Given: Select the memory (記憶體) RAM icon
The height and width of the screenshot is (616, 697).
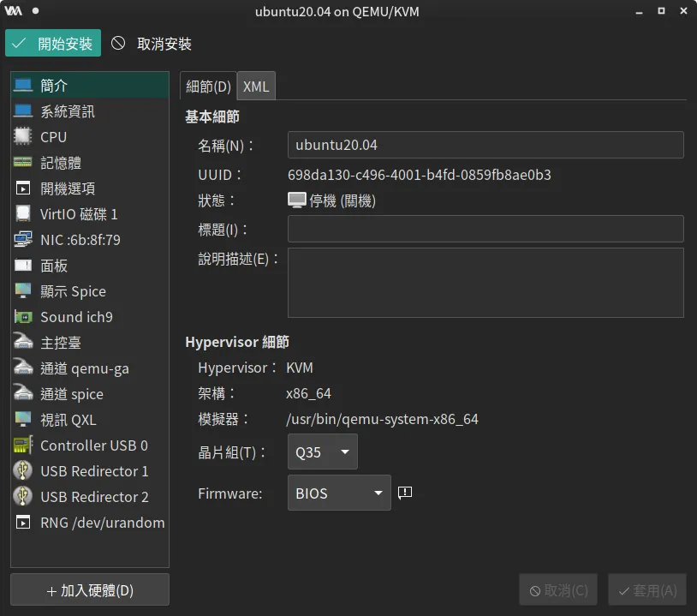Looking at the screenshot, I should tap(23, 163).
